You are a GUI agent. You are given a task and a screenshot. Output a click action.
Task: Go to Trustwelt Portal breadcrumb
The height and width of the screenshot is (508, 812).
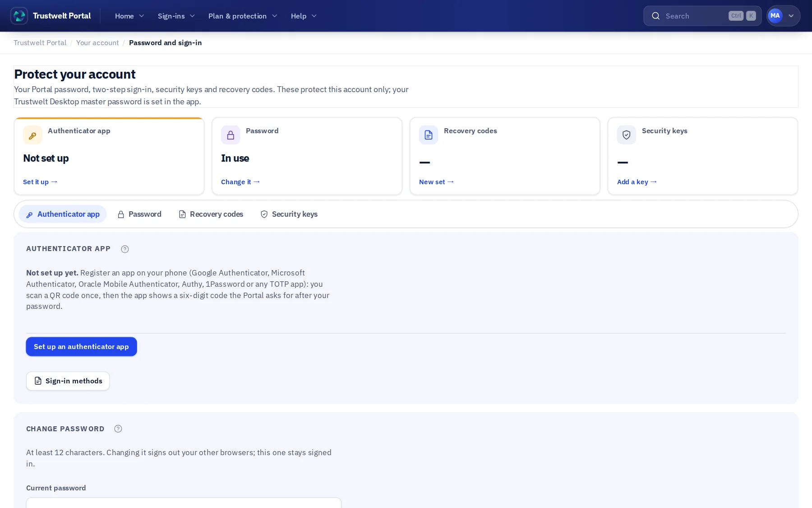(x=40, y=43)
